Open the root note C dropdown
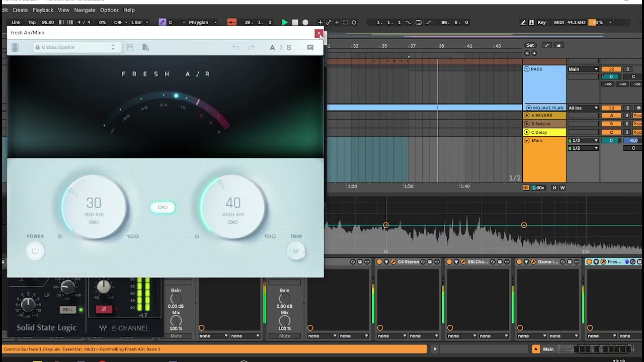This screenshot has height=362, width=644. pyautogui.click(x=177, y=22)
